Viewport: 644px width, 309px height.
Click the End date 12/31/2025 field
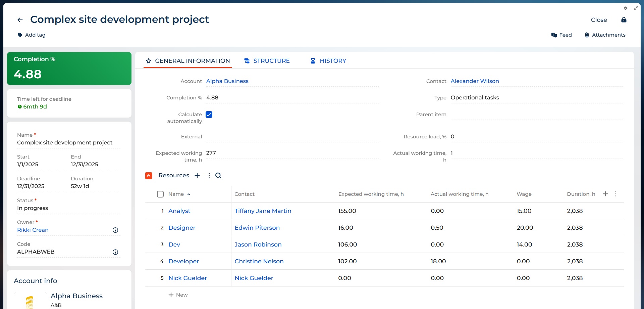click(x=96, y=165)
